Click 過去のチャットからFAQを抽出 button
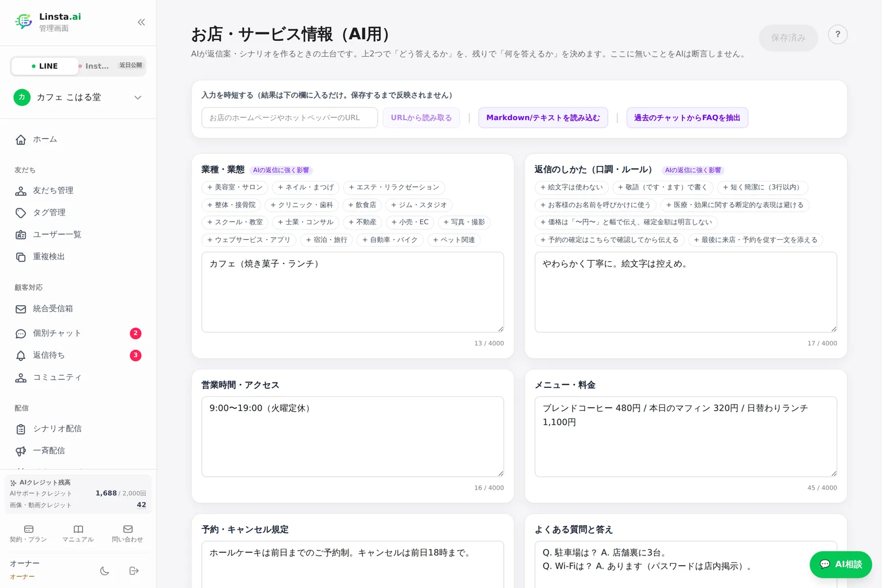The width and height of the screenshot is (882, 588). (687, 118)
